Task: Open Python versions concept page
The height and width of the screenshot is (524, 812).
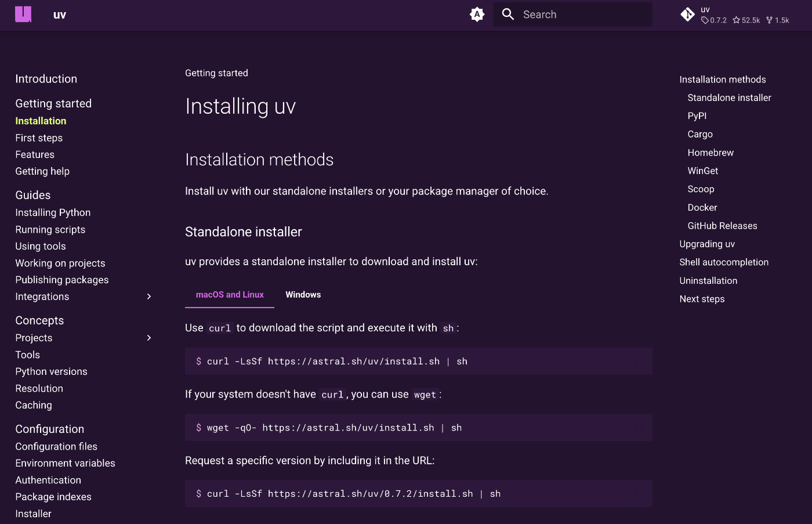Action: 52,371
